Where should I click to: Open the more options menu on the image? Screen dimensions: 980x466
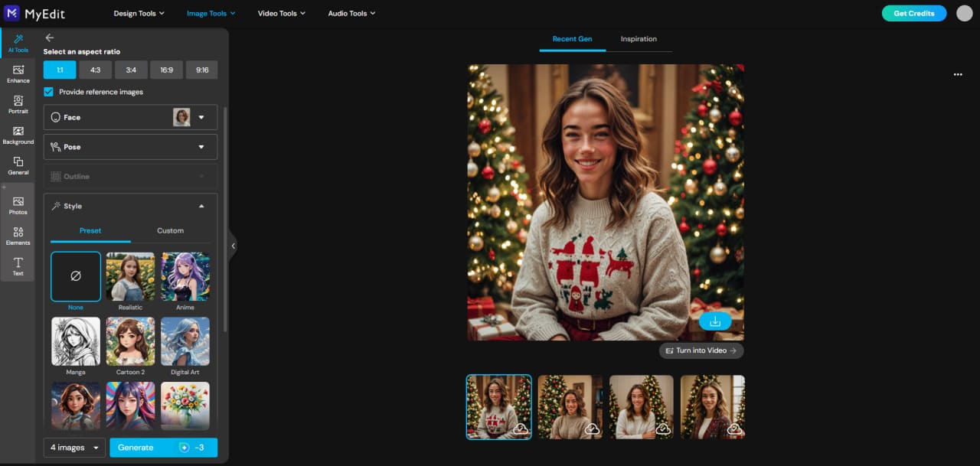pyautogui.click(x=958, y=74)
